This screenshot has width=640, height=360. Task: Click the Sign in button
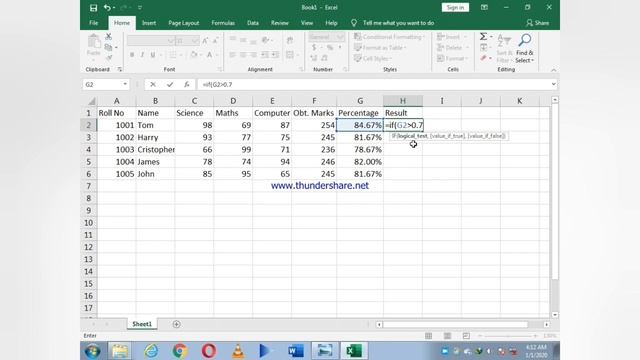click(x=455, y=7)
